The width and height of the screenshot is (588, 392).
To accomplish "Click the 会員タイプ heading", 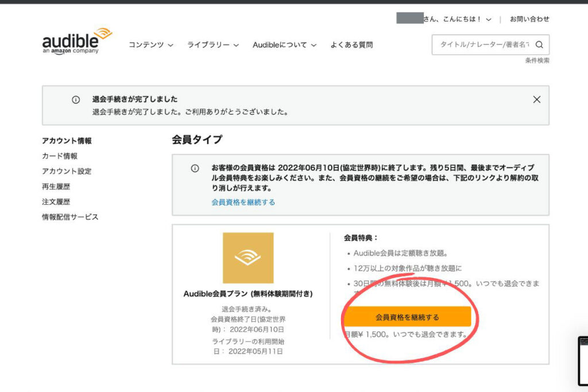I will click(197, 140).
